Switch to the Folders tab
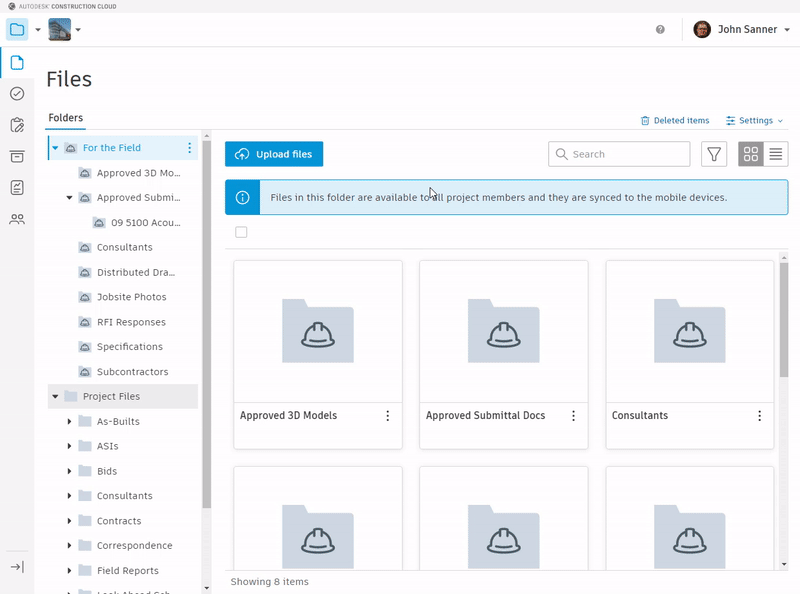This screenshot has width=800, height=594. click(65, 118)
